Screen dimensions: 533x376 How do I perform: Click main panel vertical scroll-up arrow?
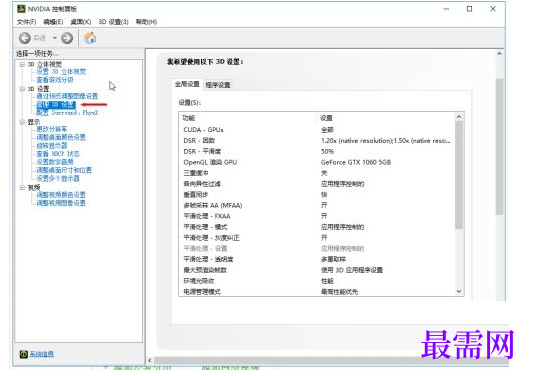(x=499, y=54)
